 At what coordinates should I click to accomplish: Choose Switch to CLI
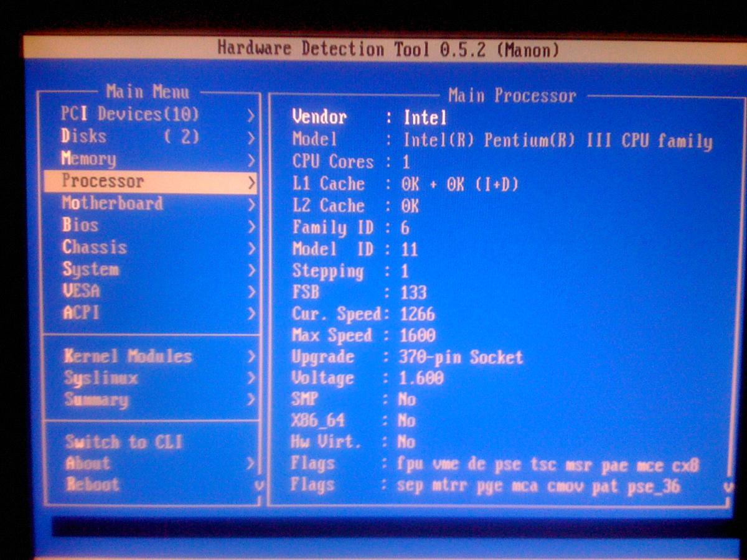click(124, 442)
